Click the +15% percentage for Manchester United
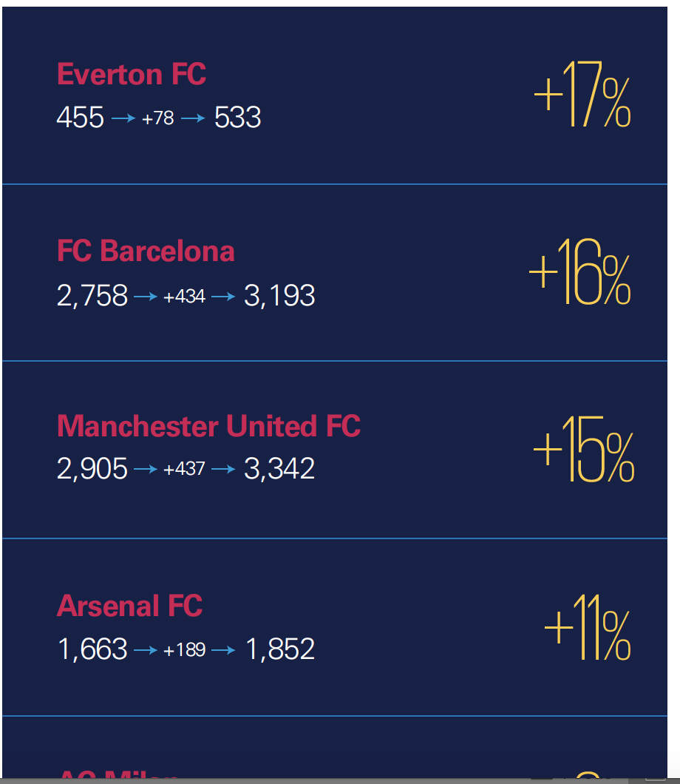Viewport: 680px width, 784px height. click(x=584, y=448)
